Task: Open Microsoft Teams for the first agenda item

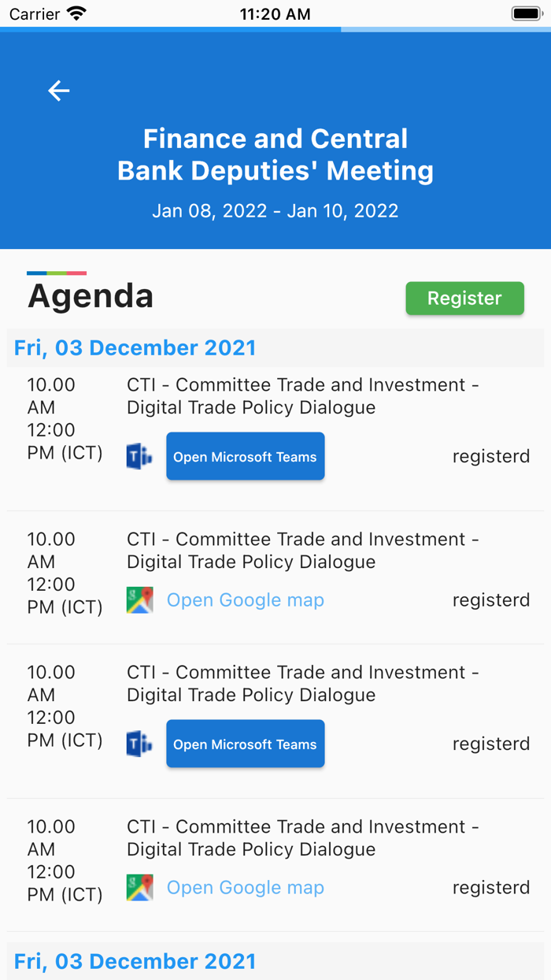Action: point(245,456)
